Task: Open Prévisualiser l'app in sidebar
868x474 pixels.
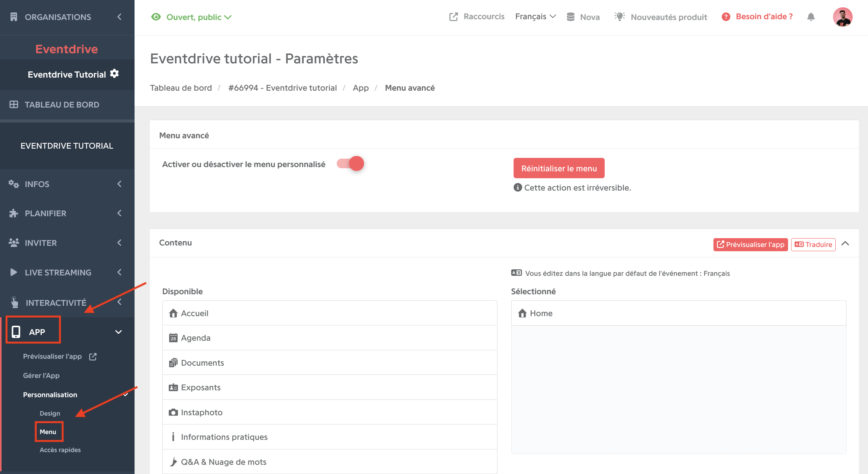Action: click(x=52, y=356)
